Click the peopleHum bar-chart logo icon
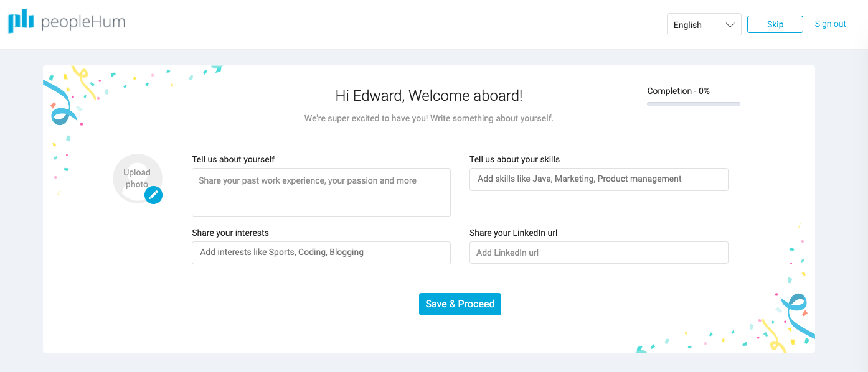Screen dimensions: 868x372 (x=21, y=21)
